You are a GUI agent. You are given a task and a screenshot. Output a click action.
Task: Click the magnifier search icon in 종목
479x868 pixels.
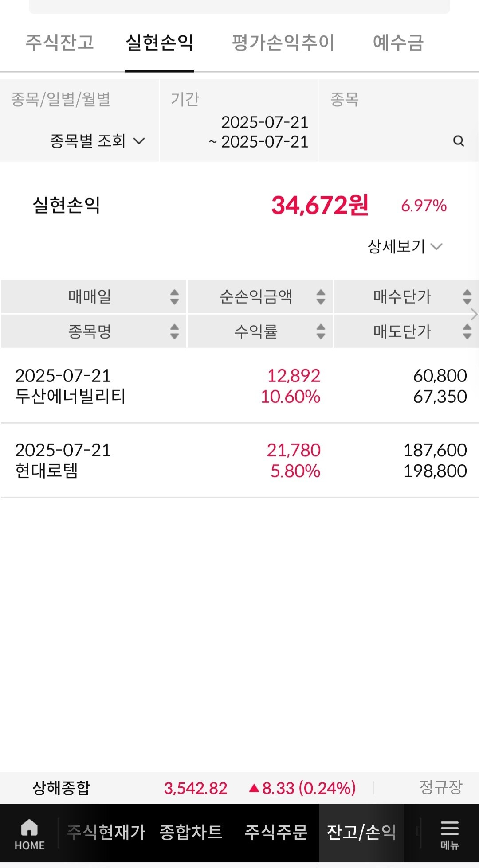tap(459, 141)
